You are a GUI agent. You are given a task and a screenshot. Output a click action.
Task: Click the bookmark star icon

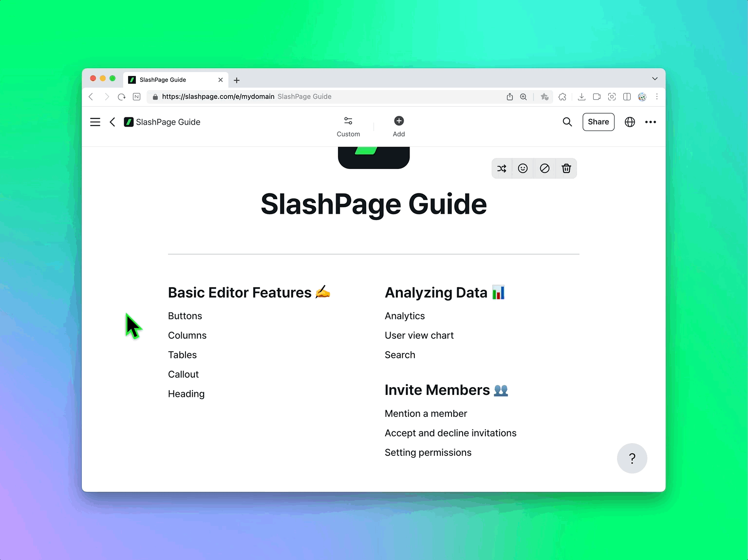[544, 97]
